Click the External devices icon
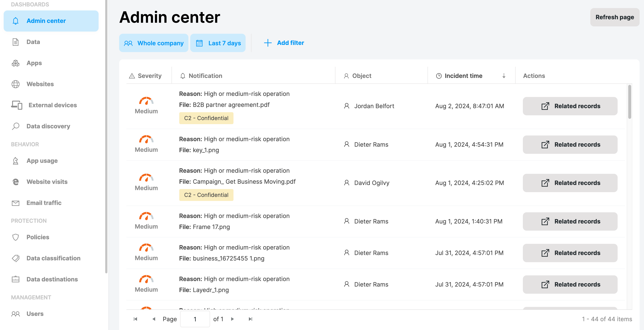This screenshot has height=330, width=644. click(17, 105)
